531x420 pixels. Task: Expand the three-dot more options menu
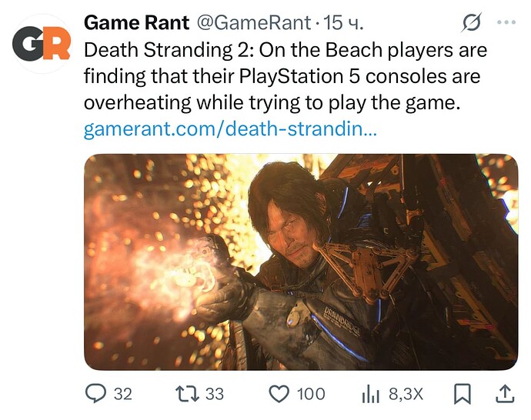[x=506, y=22]
